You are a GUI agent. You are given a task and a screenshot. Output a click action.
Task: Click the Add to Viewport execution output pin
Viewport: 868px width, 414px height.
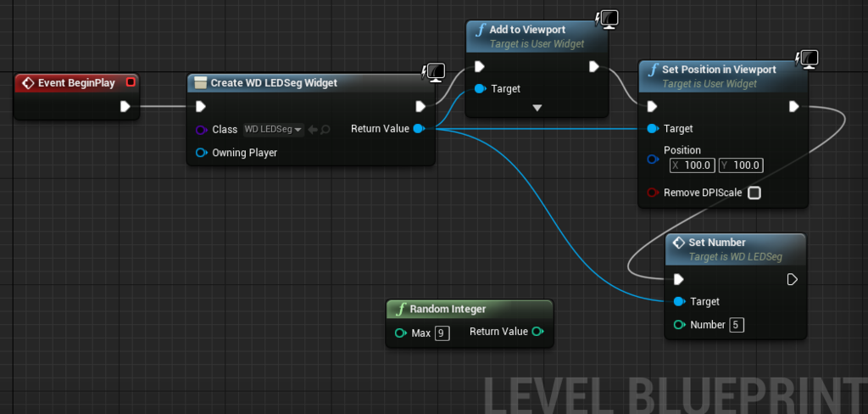click(x=594, y=67)
